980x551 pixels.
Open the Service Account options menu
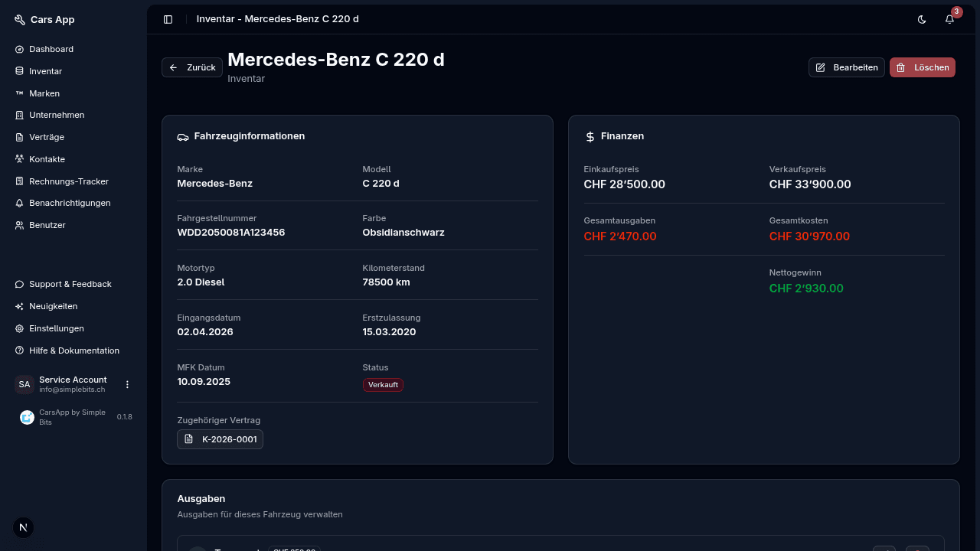pyautogui.click(x=128, y=384)
